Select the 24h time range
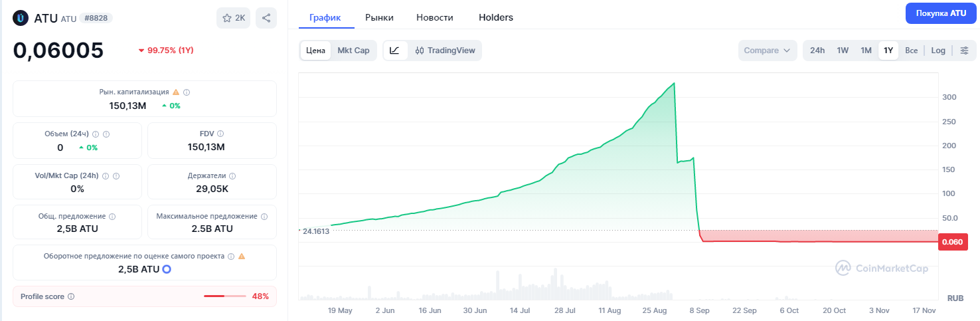 tap(817, 51)
